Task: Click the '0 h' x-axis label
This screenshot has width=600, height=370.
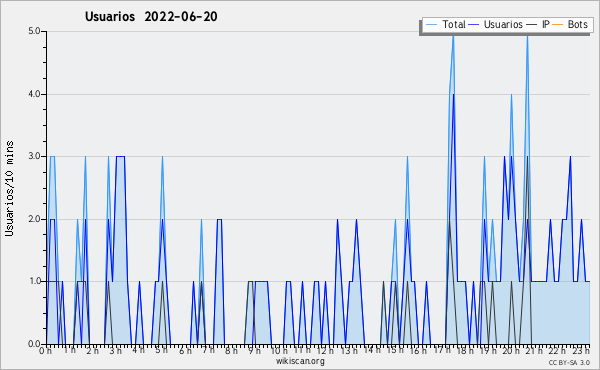Action: (x=46, y=350)
